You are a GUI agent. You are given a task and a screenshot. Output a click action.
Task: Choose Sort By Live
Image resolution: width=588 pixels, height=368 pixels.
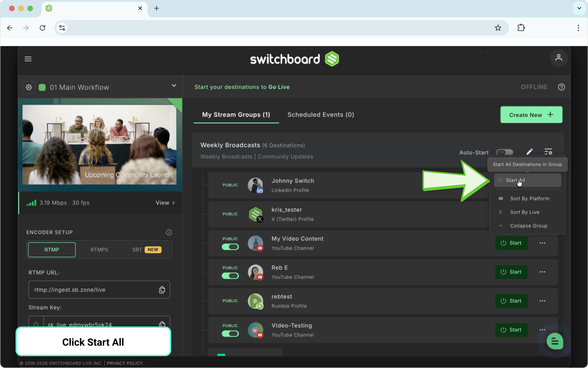point(527,212)
